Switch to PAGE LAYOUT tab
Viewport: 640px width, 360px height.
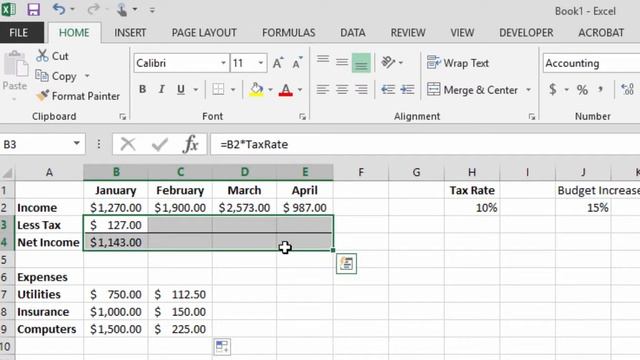(204, 33)
